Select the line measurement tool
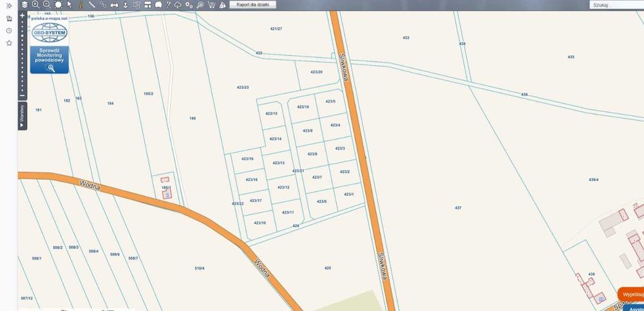Image resolution: width=644 pixels, height=311 pixels. (x=92, y=5)
